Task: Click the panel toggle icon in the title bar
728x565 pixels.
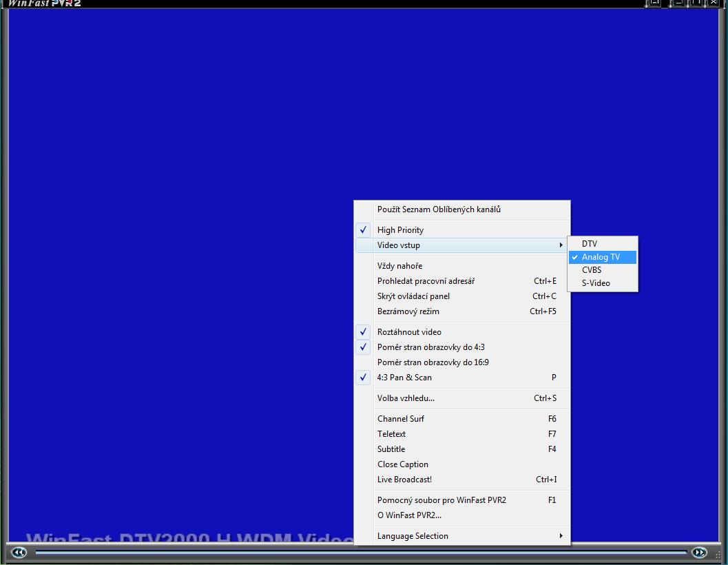Action: pos(653,3)
